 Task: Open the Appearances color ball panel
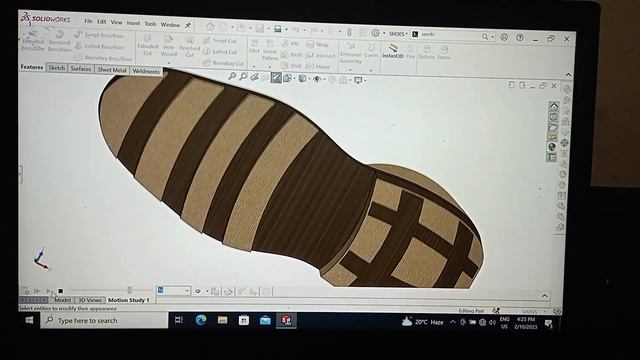point(552,147)
